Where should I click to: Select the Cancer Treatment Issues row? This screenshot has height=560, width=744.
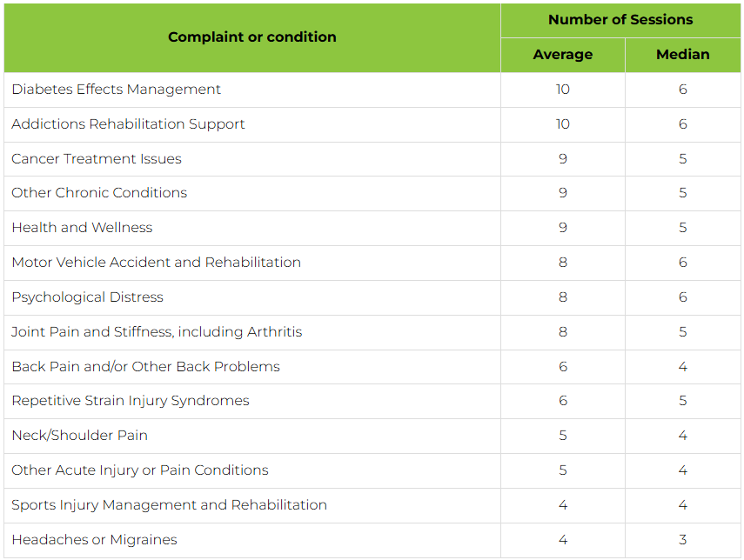click(x=372, y=159)
